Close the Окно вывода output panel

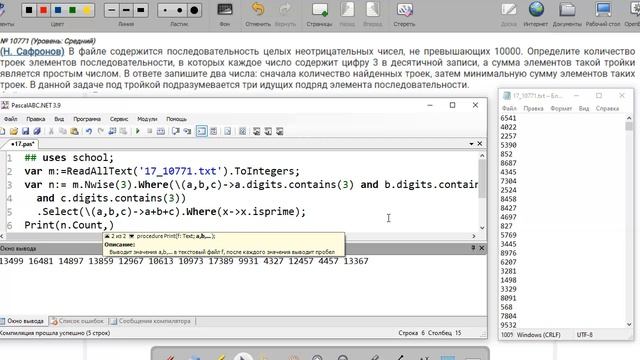coord(482,248)
